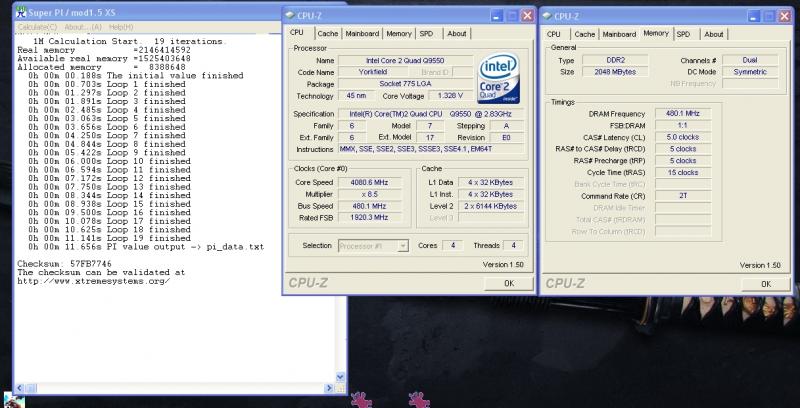
Task: Click the Loop 10 finished line
Action: [109, 161]
